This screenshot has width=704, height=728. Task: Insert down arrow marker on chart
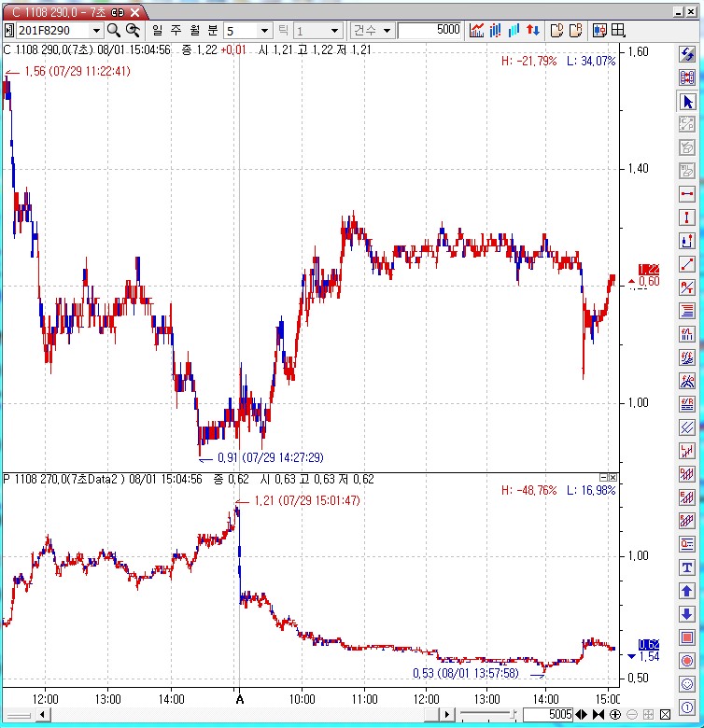[x=687, y=614]
